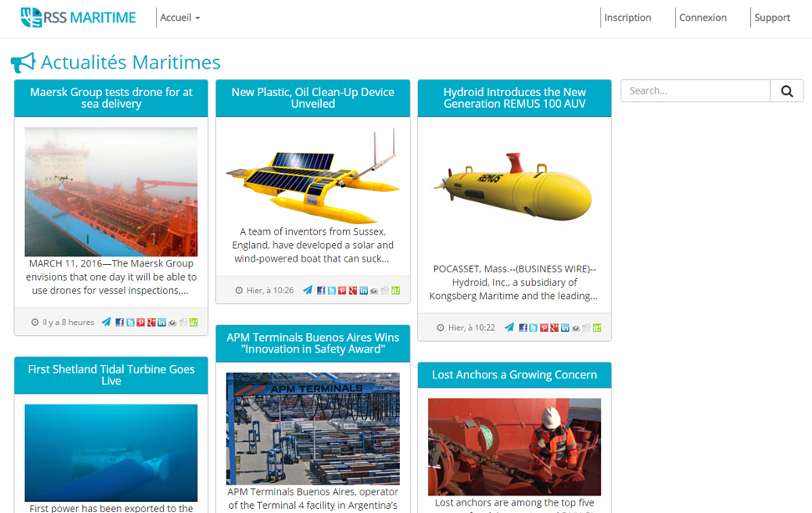Click the "APM Terminals Buenos Aires, operator" excerpt

pyautogui.click(x=313, y=499)
